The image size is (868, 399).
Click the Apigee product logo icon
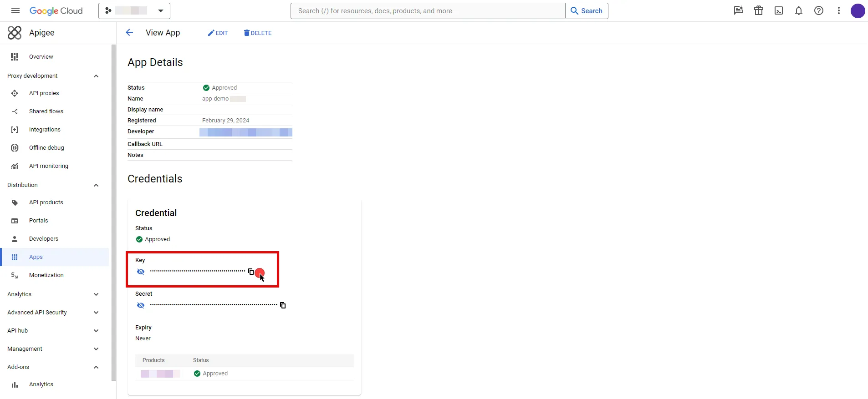pos(15,33)
